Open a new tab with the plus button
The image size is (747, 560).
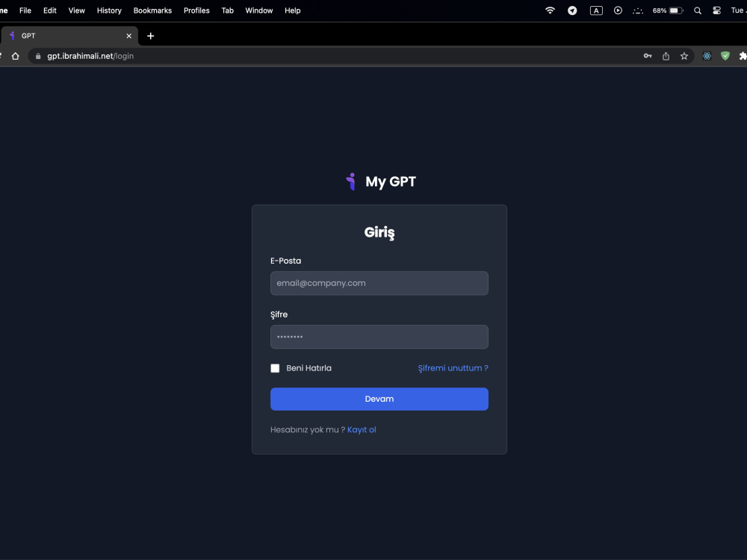151,35
